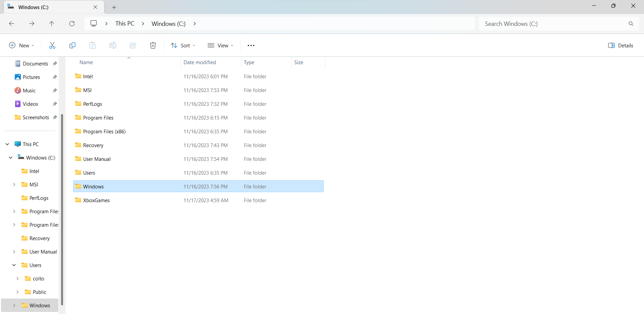Select the PerfLogs folder in file list
The width and height of the screenshot is (644, 314).
[x=198, y=104]
